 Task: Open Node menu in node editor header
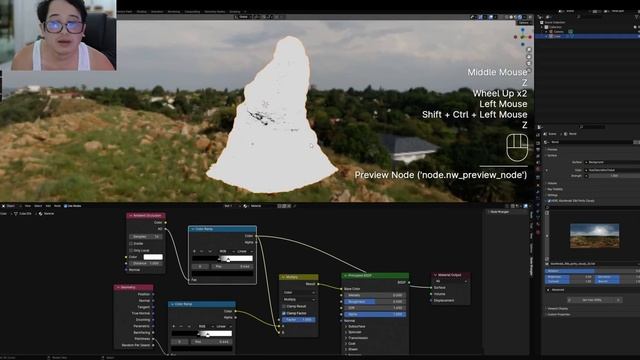[x=58, y=206]
